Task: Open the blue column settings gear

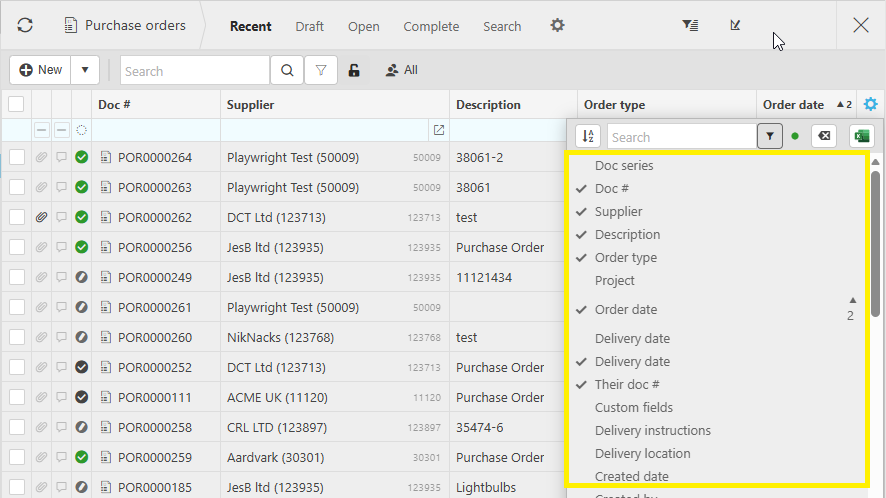Action: (871, 104)
